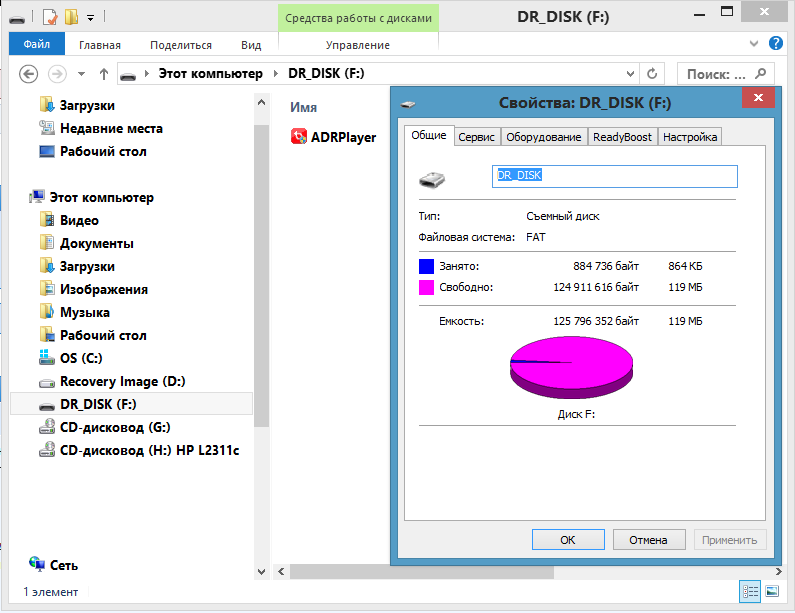The height and width of the screenshot is (613, 795).
Task: Click the Отмена button
Action: 648,540
